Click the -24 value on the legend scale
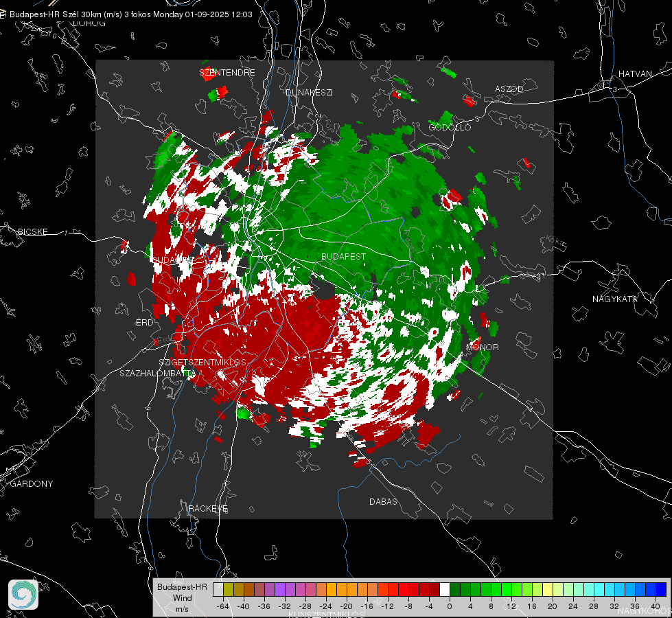 [x=325, y=606]
